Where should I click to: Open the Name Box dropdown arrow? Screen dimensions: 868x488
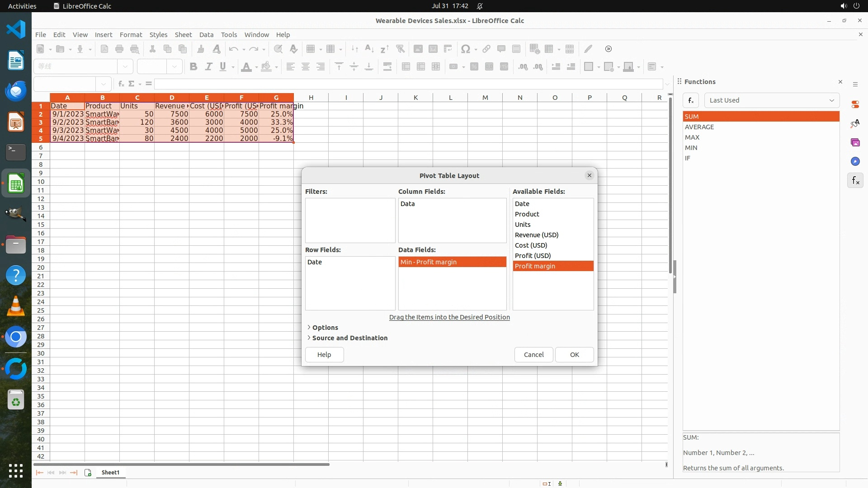104,84
